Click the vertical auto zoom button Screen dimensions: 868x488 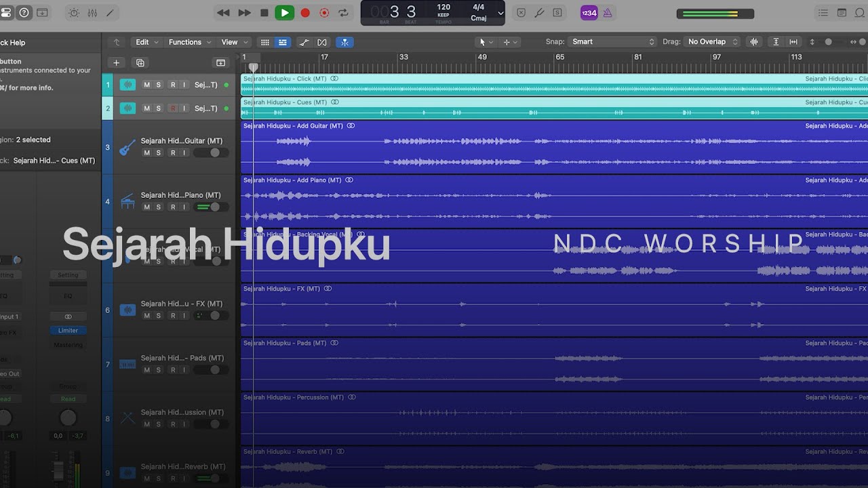coord(776,42)
